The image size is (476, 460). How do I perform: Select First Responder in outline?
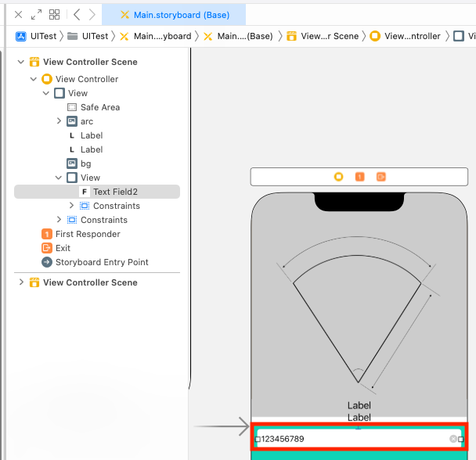[97, 234]
